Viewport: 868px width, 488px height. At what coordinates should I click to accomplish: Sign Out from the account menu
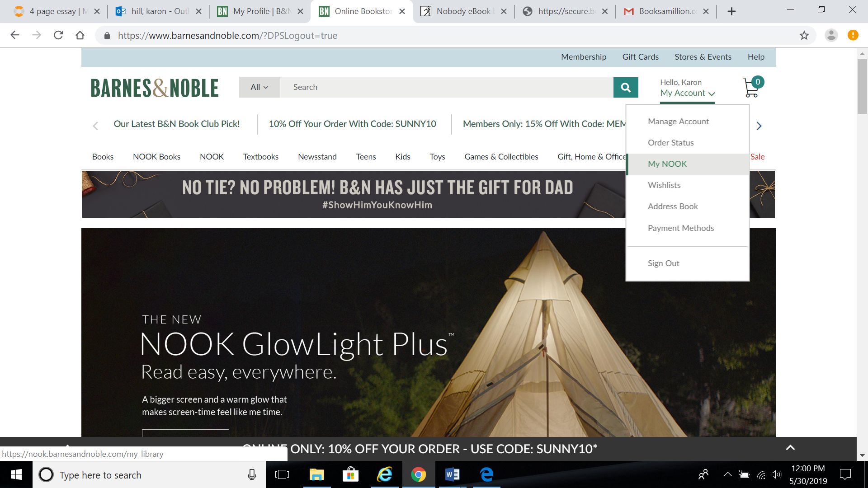click(x=663, y=263)
